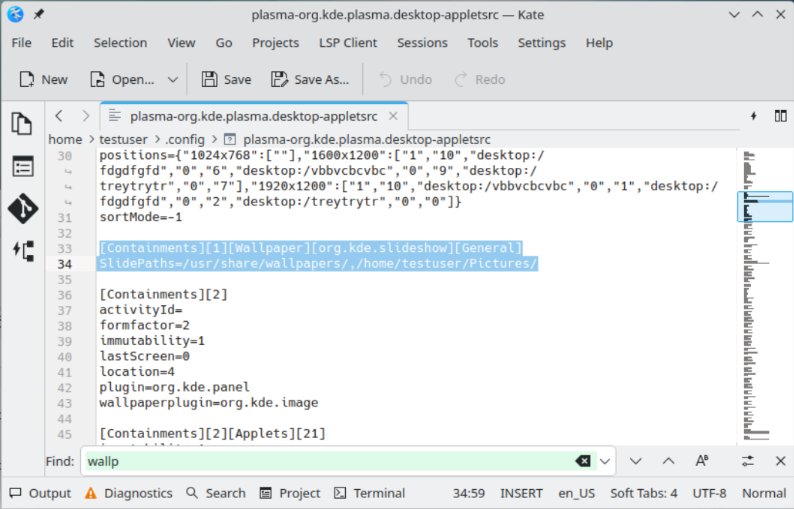Click the 'testuser' breadcrumb segment
The width and height of the screenshot is (794, 509).
point(123,139)
